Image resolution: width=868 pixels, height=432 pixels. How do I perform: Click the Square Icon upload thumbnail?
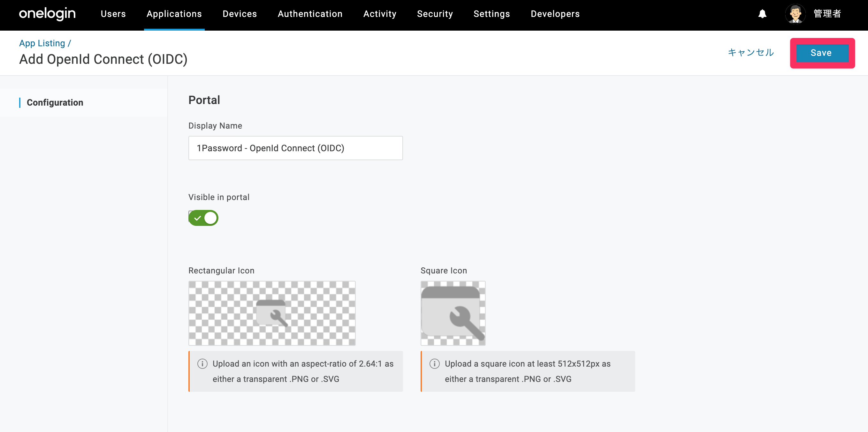point(453,313)
